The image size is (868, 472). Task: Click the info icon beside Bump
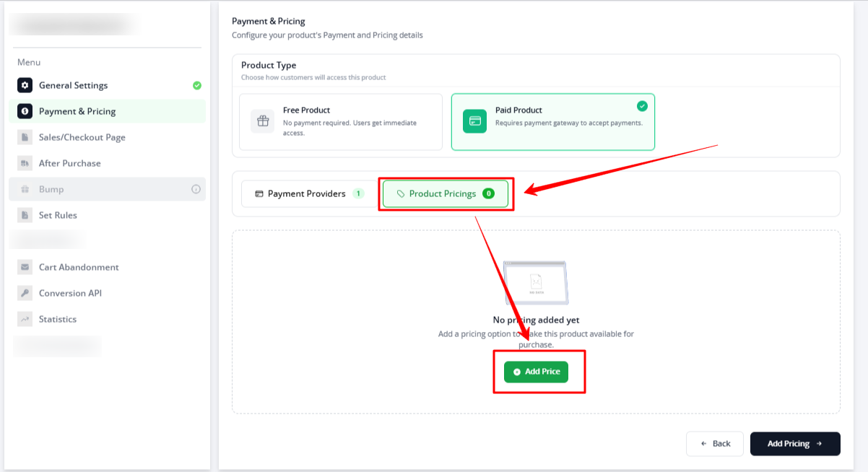point(196,189)
